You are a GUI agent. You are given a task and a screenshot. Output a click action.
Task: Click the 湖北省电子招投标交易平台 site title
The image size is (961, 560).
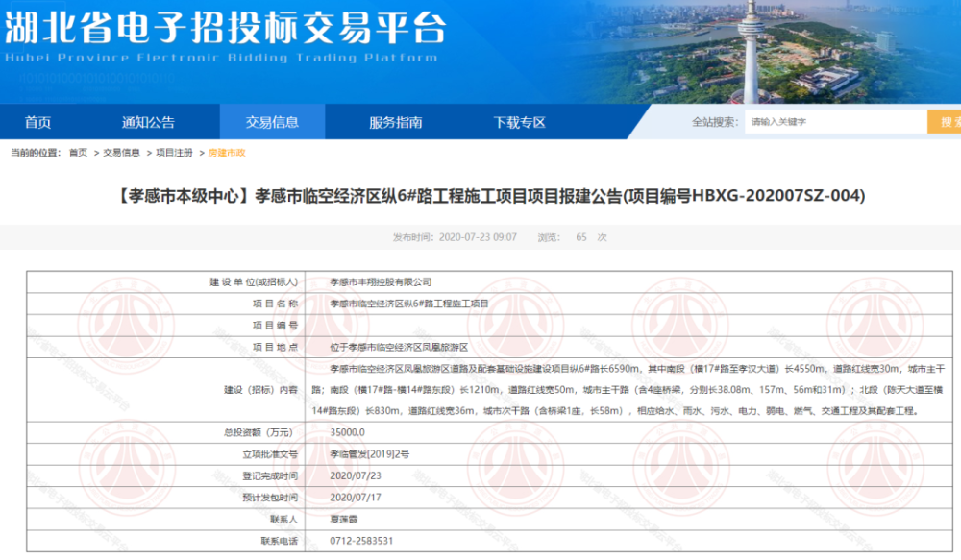click(x=225, y=28)
